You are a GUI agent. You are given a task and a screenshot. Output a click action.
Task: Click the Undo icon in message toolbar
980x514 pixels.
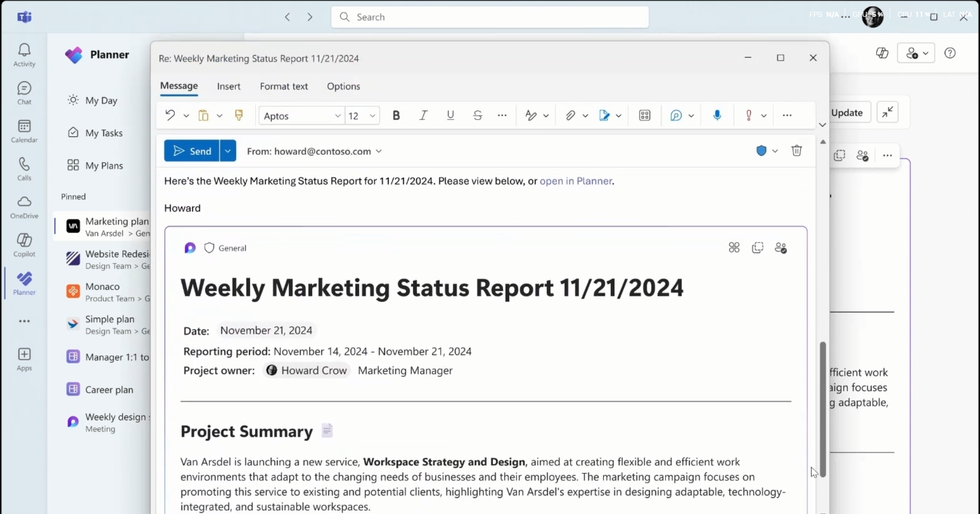pos(170,115)
